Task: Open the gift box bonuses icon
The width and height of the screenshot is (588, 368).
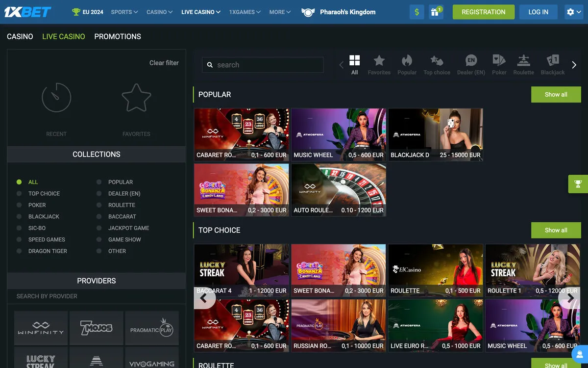Action: [435, 12]
